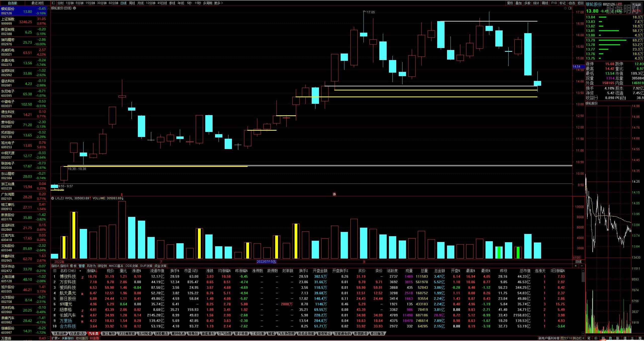Click the 叠加 button
Viewport: 644px width, 341px height.
pos(518,3)
